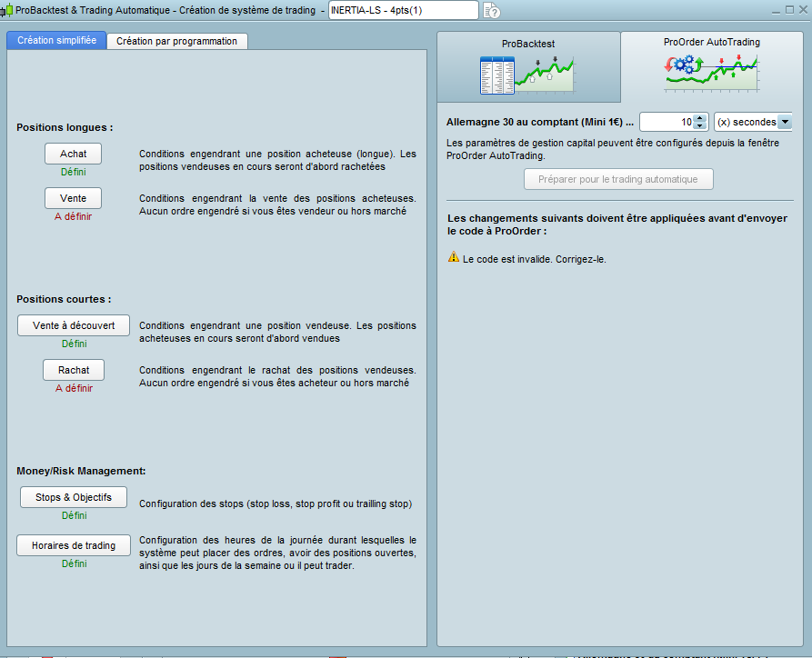
Task: Open Stops & Objectifs configuration
Action: 74,497
